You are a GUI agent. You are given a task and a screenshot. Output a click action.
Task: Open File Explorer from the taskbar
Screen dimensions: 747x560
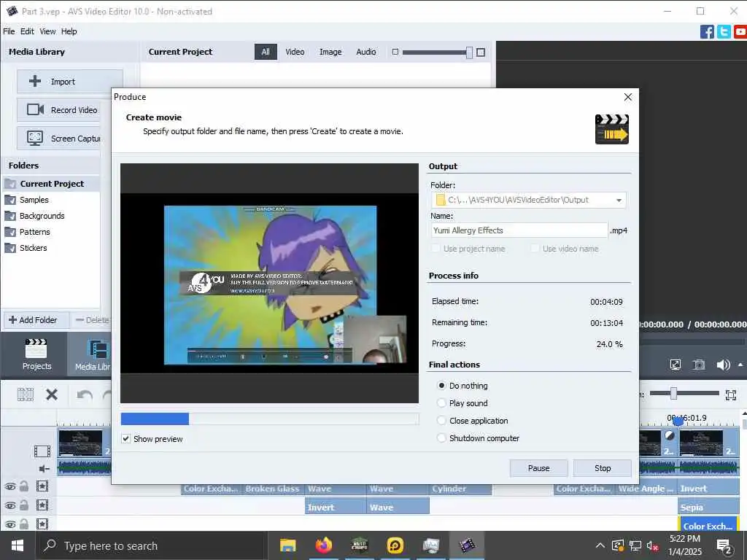pos(287,545)
